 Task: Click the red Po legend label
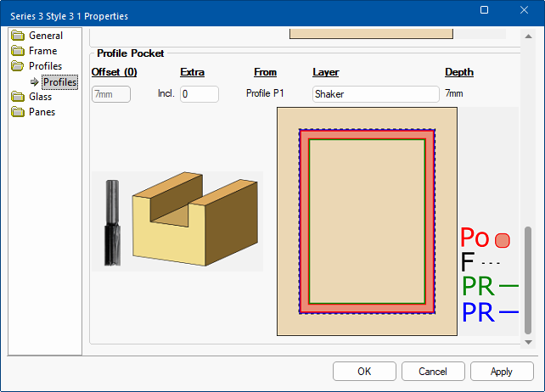pyautogui.click(x=475, y=238)
